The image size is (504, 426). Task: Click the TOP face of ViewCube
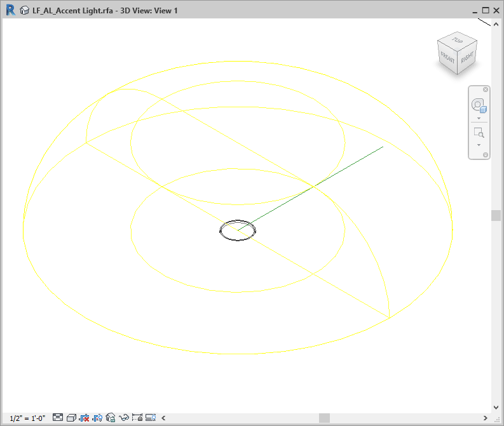(457, 41)
